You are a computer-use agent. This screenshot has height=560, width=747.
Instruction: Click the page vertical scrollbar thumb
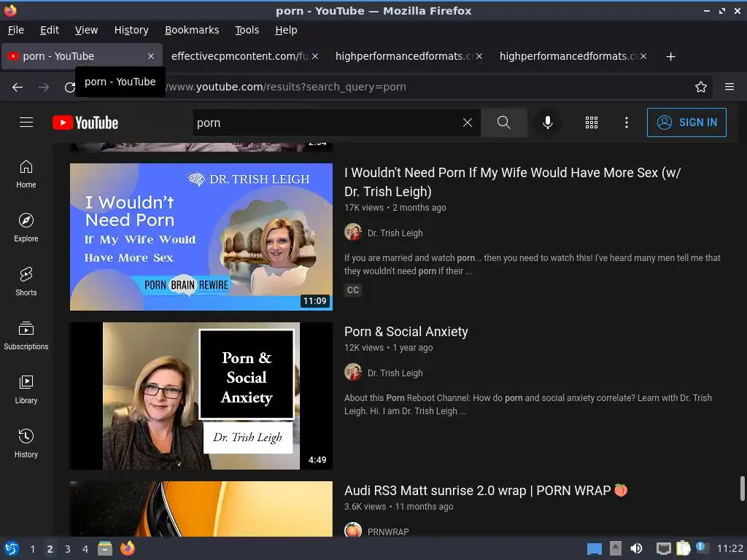click(742, 489)
